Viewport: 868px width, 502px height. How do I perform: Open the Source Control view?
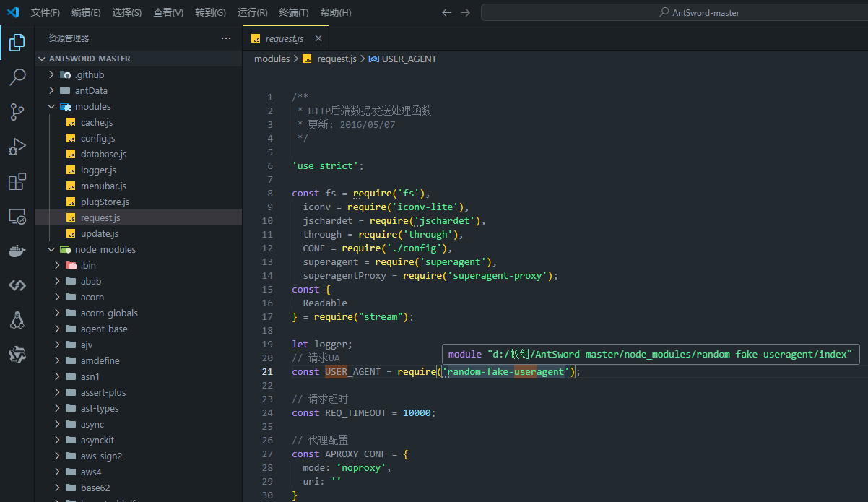(17, 111)
